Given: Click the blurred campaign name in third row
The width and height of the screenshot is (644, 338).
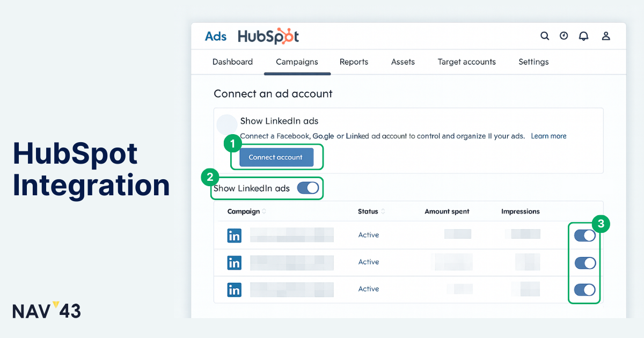Looking at the screenshot, I should [292, 290].
